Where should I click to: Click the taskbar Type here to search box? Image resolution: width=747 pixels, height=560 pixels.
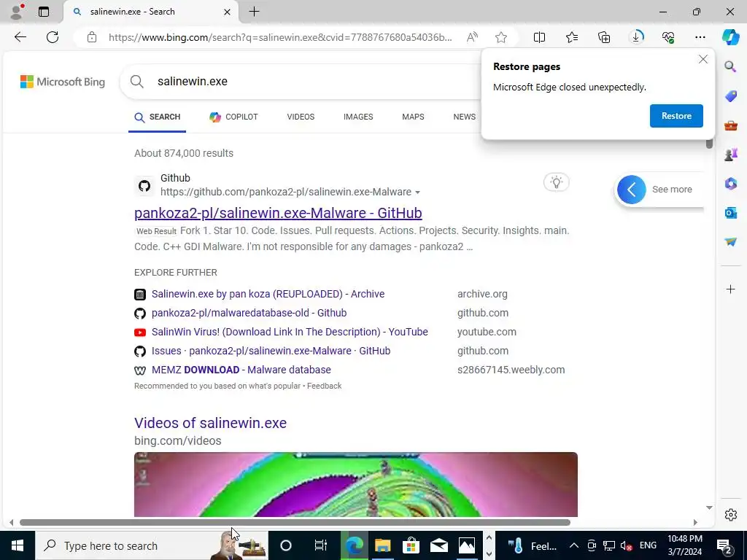(x=151, y=545)
